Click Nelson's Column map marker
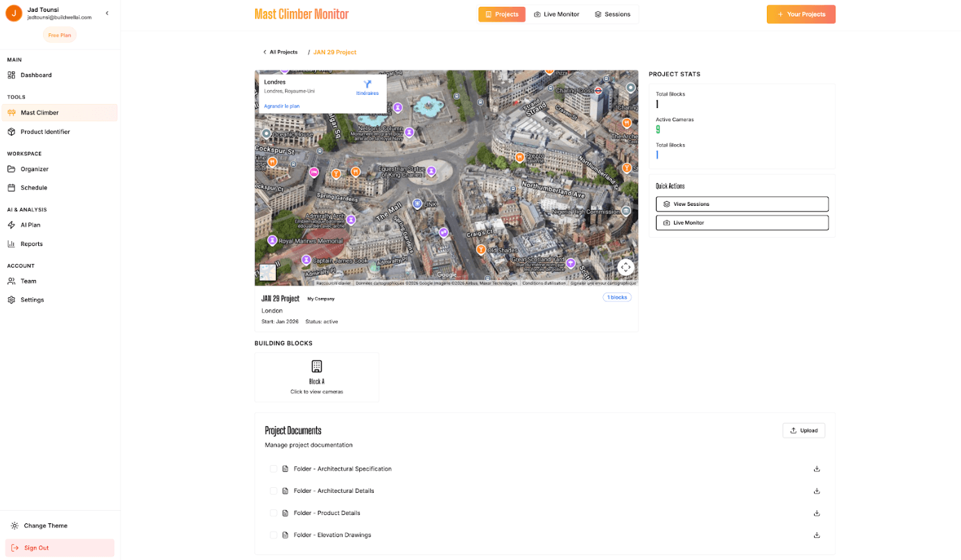This screenshot has width=961, height=560. tap(409, 132)
